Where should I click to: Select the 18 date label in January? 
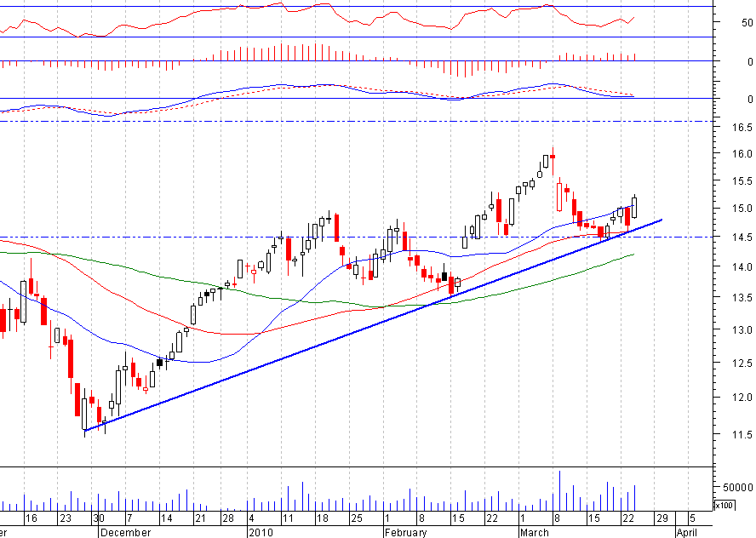point(322,518)
